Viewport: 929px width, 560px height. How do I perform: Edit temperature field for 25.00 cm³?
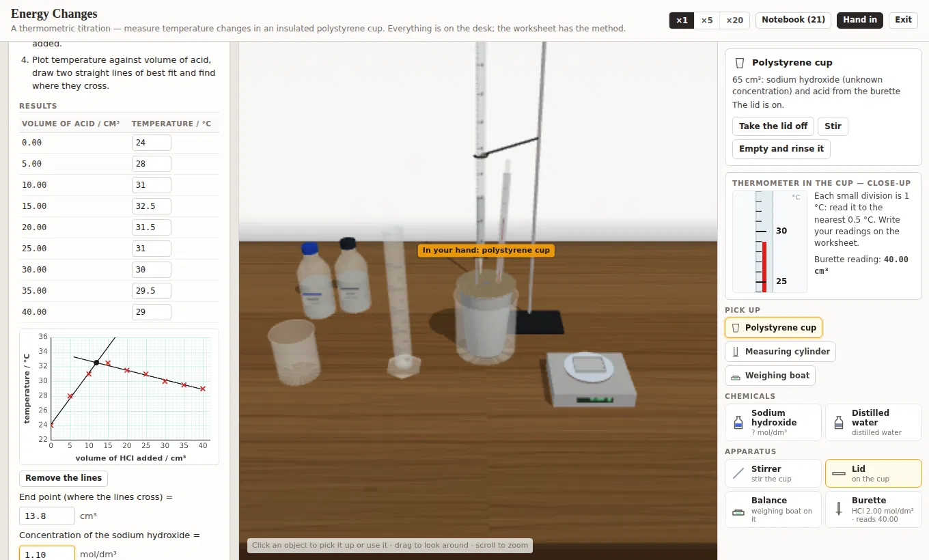(151, 249)
